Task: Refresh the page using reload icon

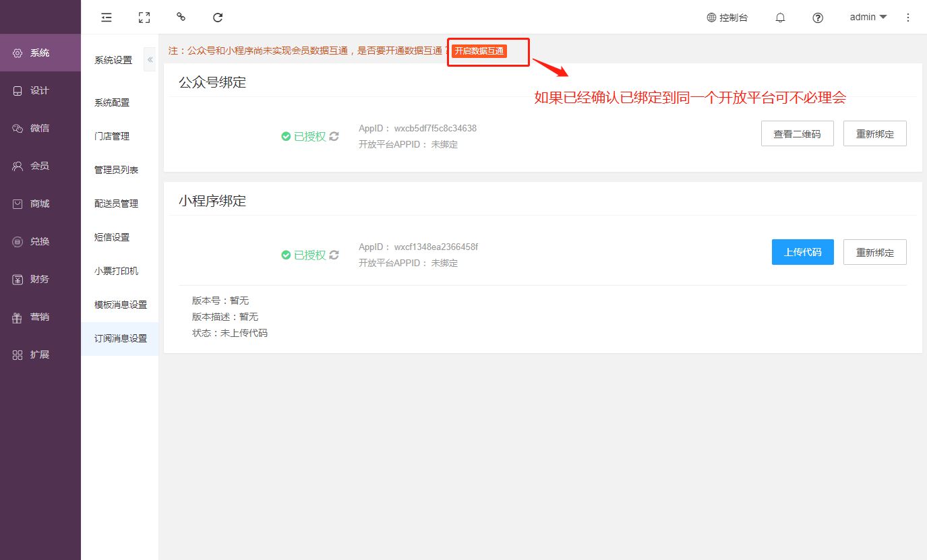Action: [x=218, y=18]
